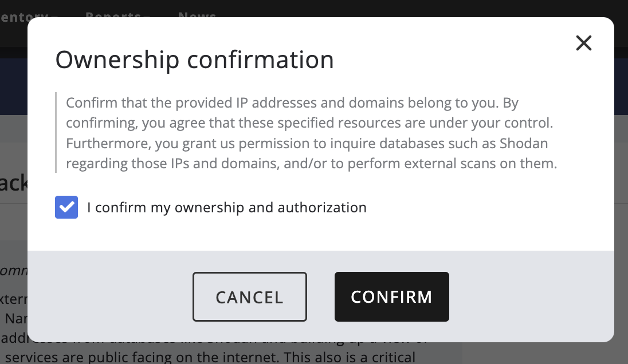This screenshot has height=364, width=628.
Task: Click the ownership confirmation description paragraph
Action: pos(309,133)
